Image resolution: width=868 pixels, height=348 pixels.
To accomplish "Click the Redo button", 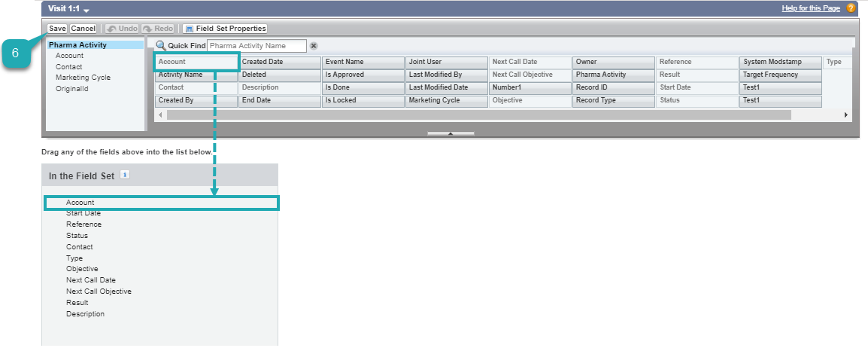I will coord(158,29).
